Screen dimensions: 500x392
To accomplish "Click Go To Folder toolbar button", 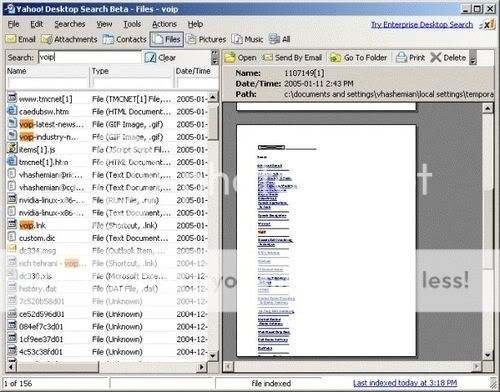I will coord(358,58).
